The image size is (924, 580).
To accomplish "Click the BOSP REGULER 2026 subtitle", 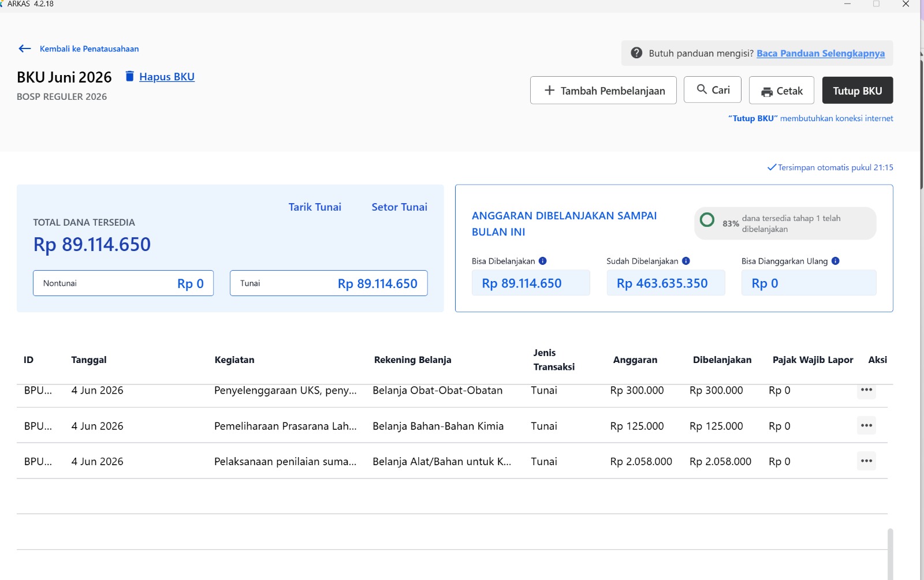I will click(62, 96).
